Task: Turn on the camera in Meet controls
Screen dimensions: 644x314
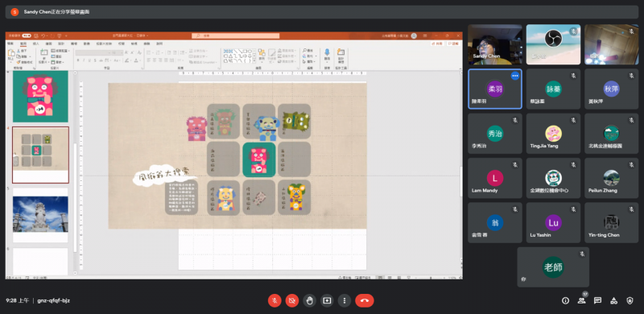Action: (x=292, y=301)
